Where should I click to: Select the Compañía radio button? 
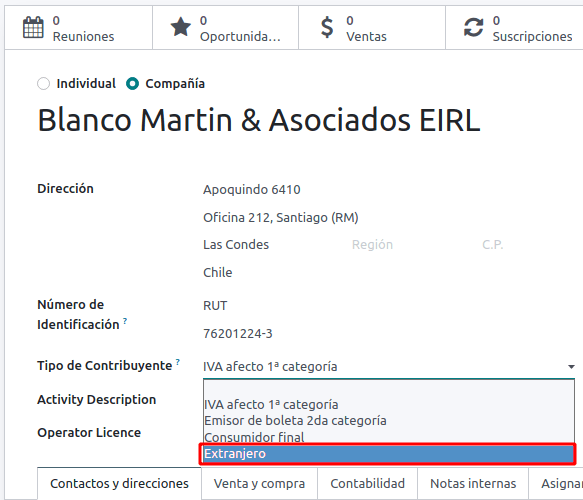coord(132,84)
